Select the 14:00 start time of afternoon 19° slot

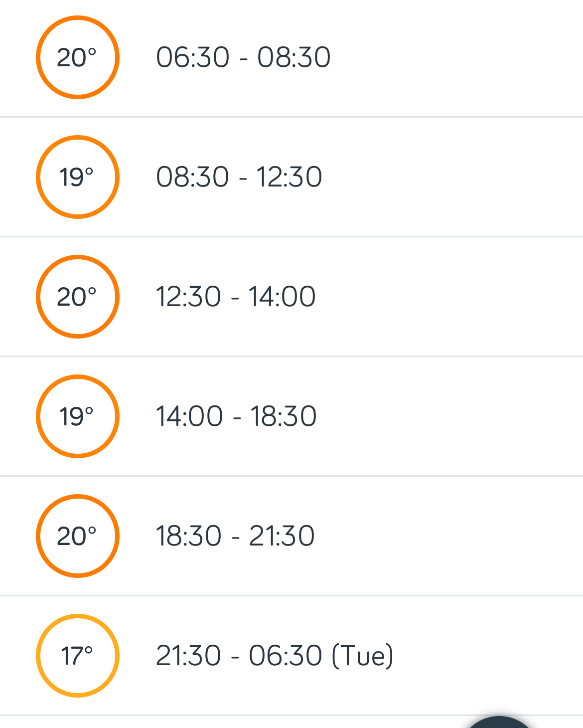coord(189,416)
